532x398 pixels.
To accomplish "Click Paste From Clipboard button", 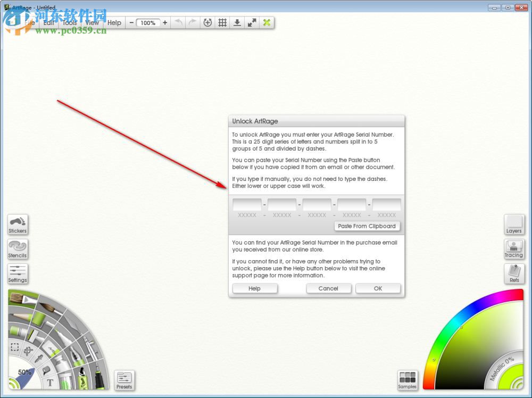I will (367, 226).
